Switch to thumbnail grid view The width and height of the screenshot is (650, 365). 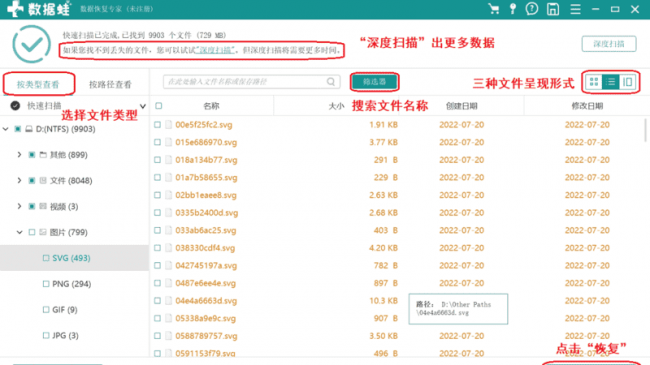[594, 82]
